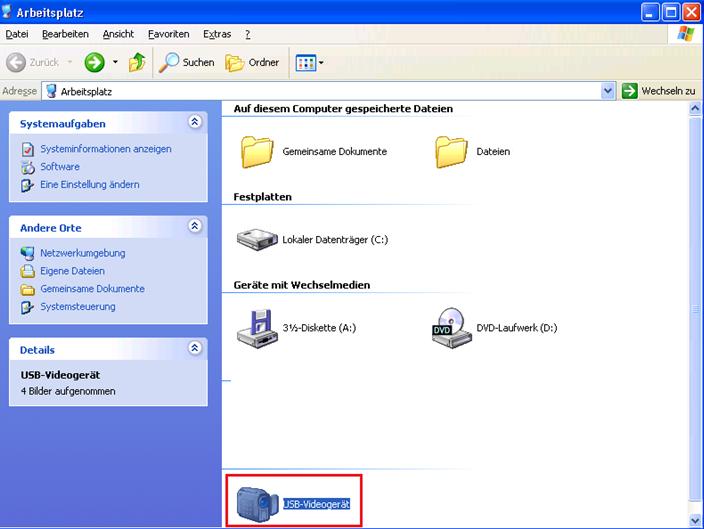The height and width of the screenshot is (529, 704).
Task: Open Eine Einstellung ändern link
Action: point(90,185)
